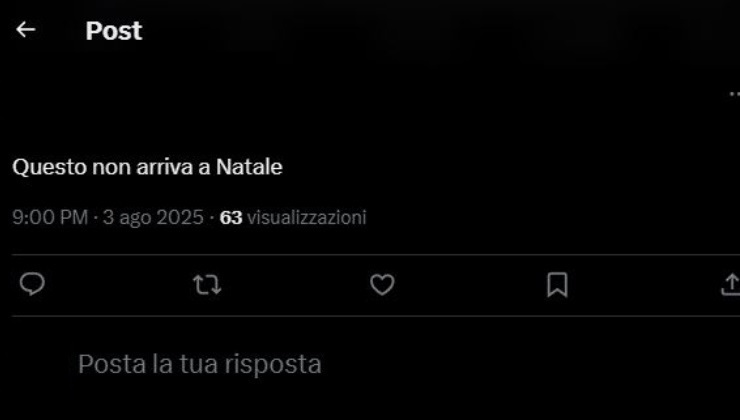Click the word 'risposta' in the reply placeholder
Screen dimensions: 740x420
point(273,364)
